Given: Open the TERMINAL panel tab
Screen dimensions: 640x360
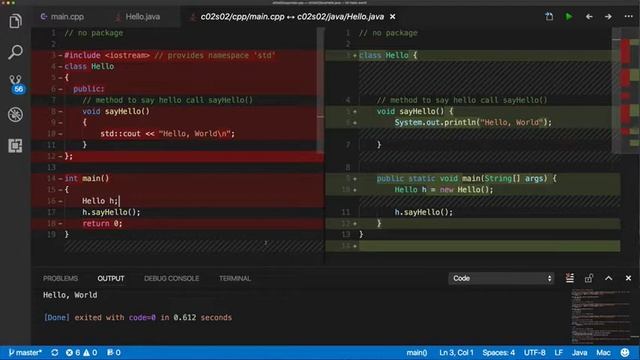Looking at the screenshot, I should (x=235, y=278).
